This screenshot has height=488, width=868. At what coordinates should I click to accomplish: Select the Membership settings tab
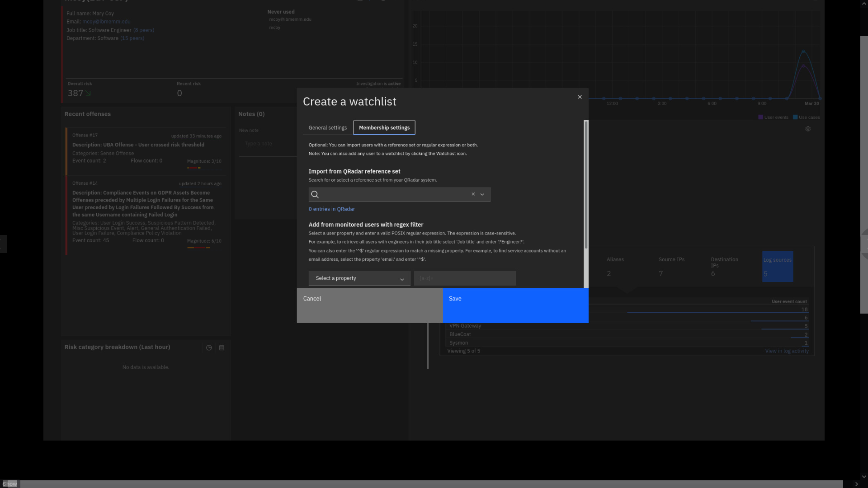384,128
